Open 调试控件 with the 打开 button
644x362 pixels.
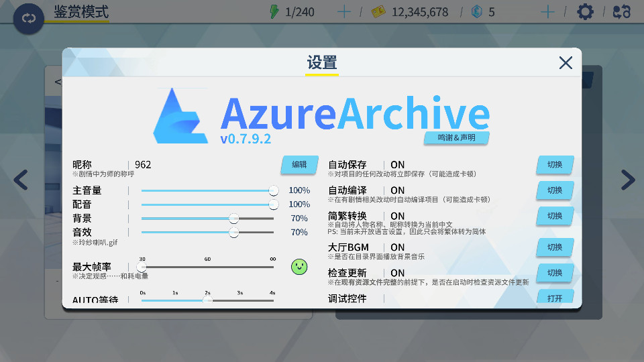(x=555, y=297)
